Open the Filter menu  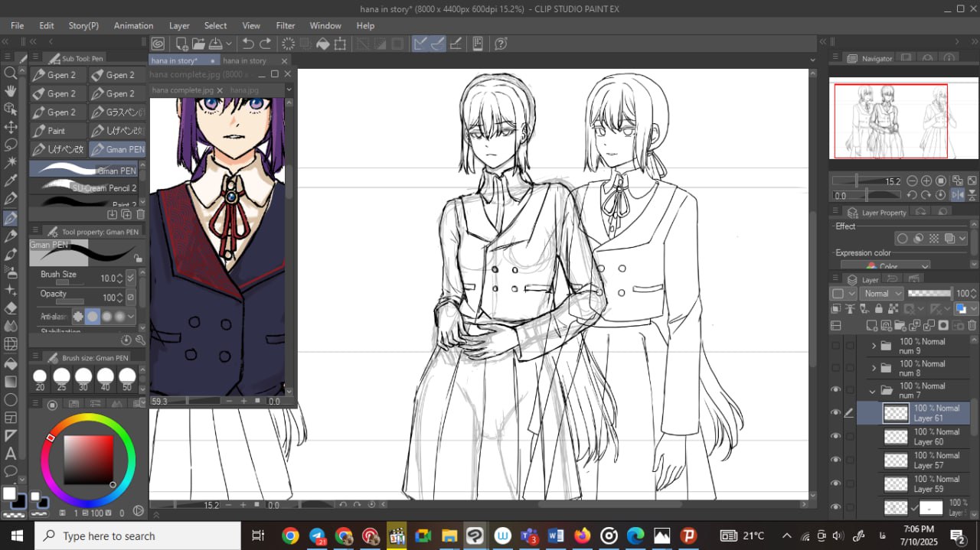point(285,25)
